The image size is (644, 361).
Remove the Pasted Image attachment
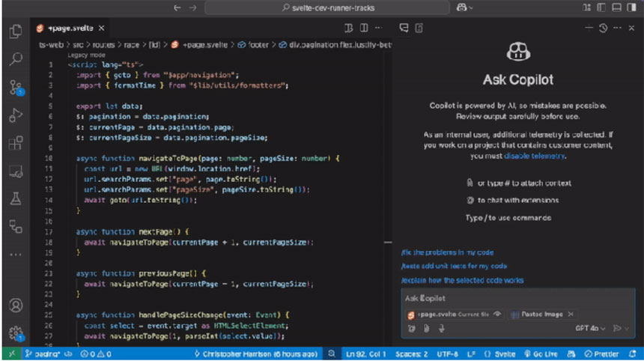[571, 314]
